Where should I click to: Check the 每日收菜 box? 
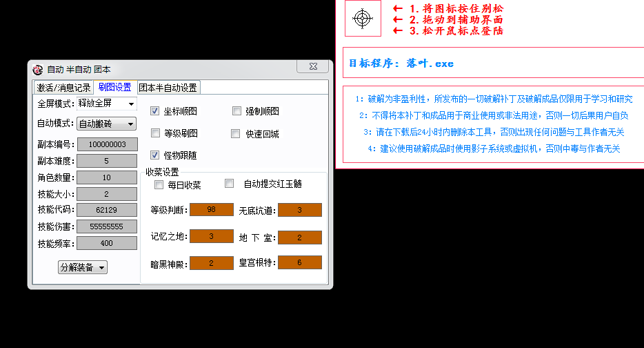159,185
